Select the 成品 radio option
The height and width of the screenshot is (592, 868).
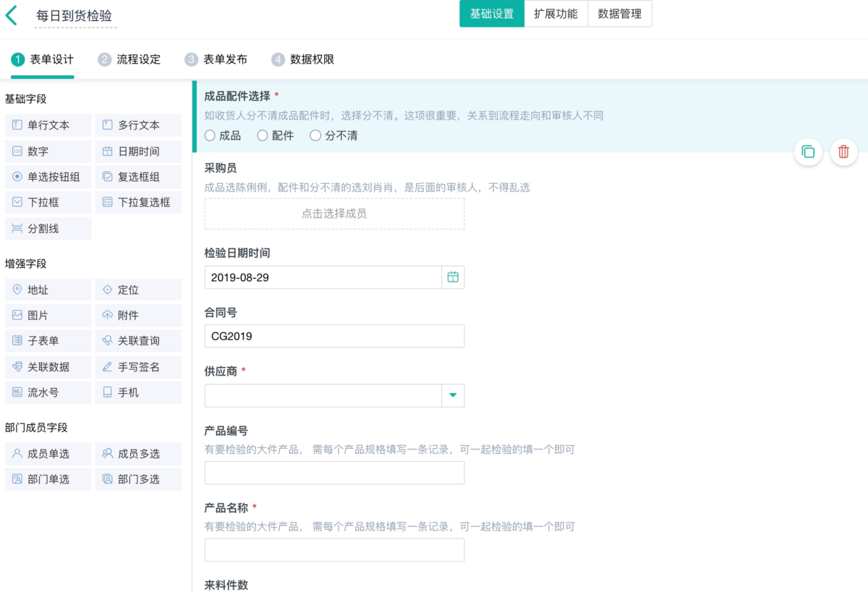coord(210,135)
